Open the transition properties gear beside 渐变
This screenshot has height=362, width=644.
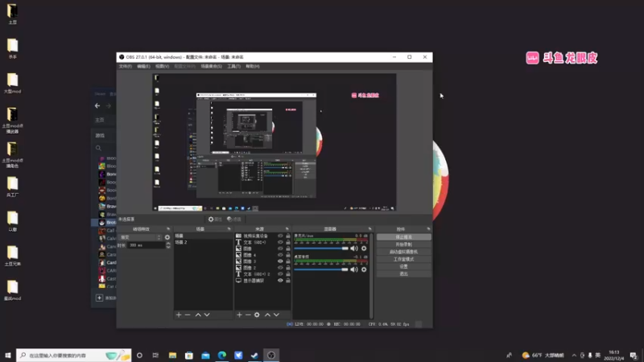(x=167, y=237)
